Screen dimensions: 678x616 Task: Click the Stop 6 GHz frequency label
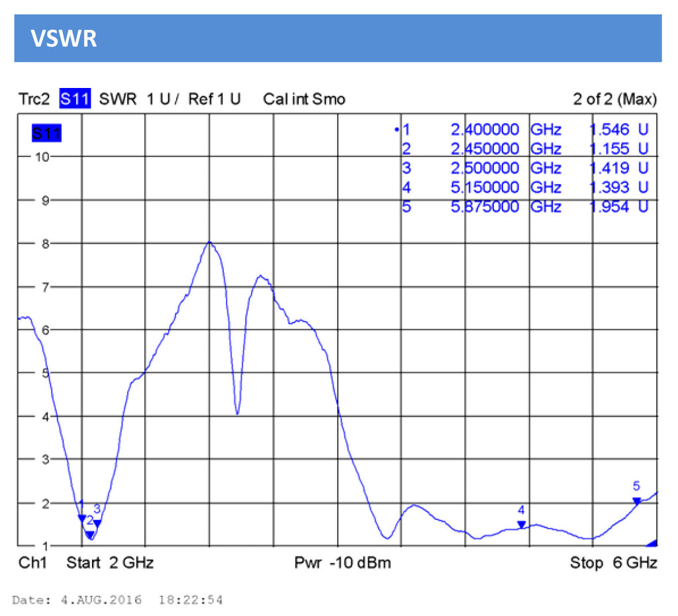613,563
